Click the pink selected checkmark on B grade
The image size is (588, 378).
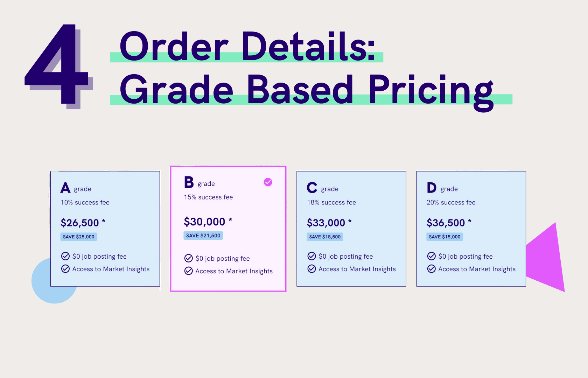pyautogui.click(x=268, y=182)
